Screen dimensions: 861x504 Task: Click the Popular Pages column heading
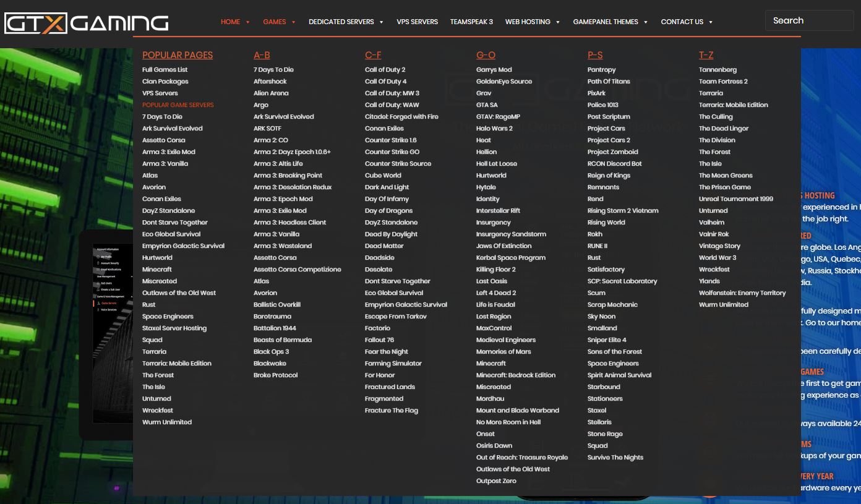click(178, 55)
